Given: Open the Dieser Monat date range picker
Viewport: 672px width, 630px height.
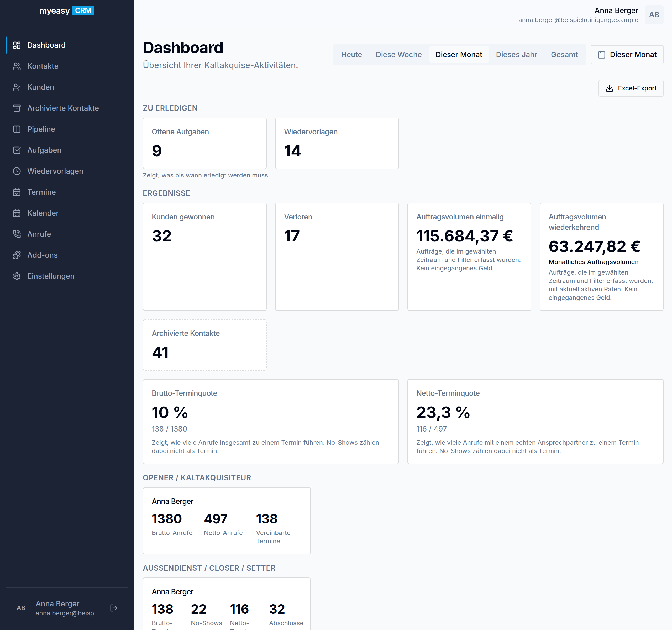Looking at the screenshot, I should [627, 55].
